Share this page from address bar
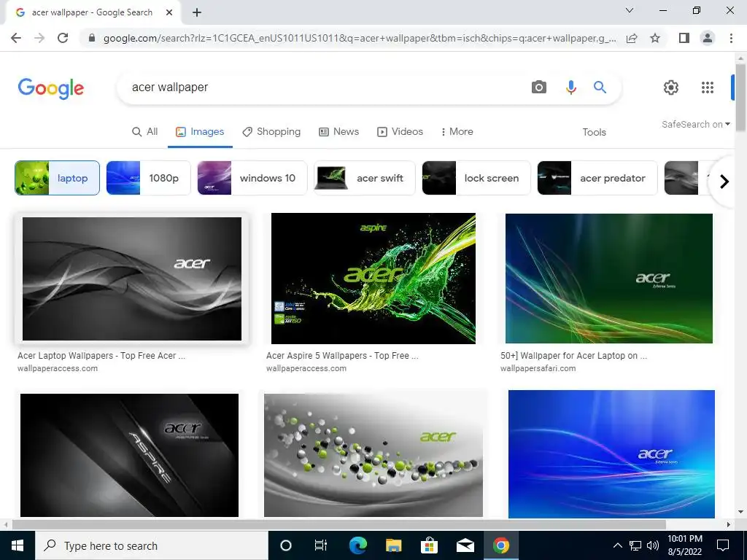The height and width of the screenshot is (560, 747). click(632, 38)
